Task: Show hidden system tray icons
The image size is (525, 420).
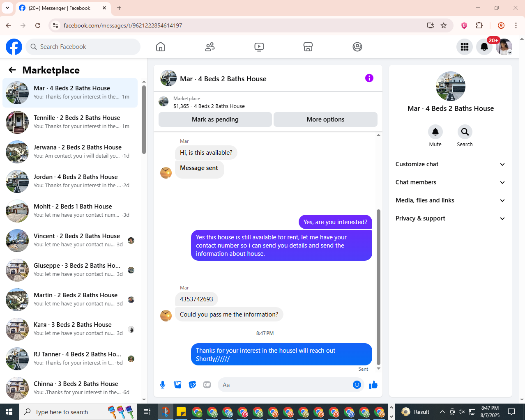Action: click(442, 412)
